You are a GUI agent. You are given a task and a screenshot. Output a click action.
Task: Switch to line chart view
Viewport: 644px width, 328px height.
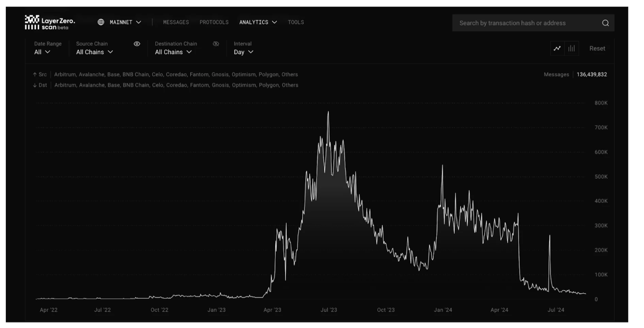pos(557,48)
